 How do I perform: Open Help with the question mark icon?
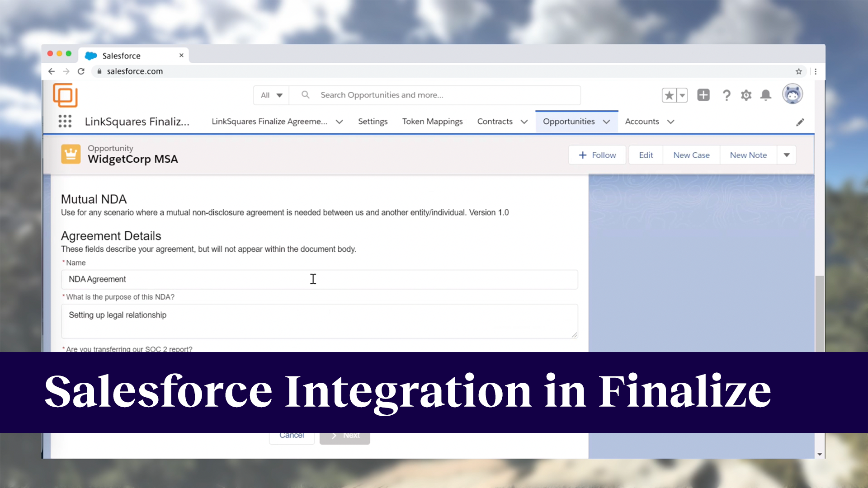[726, 95]
